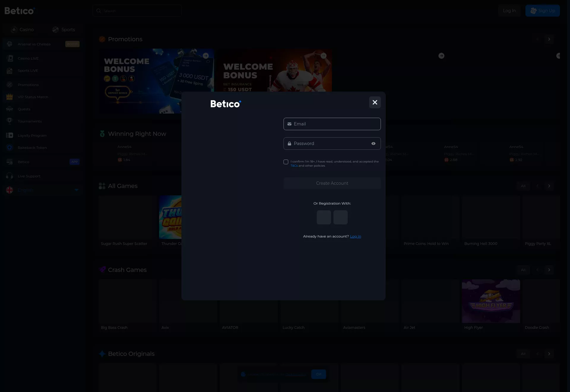The image size is (570, 392).
Task: Open the Thunder Coins game thumbnail
Action: point(170,217)
